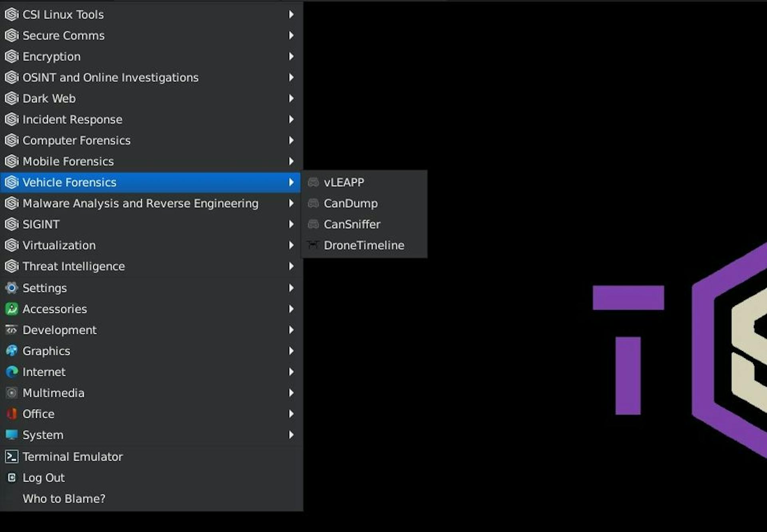Open CanSniffer from the submenu
This screenshot has width=767, height=532.
(x=352, y=224)
